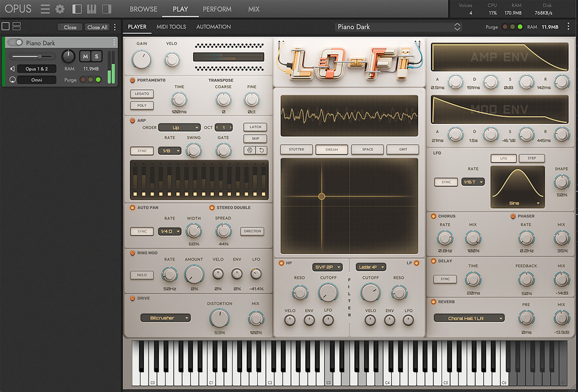Toggle the Stereo Double power LED
The height and width of the screenshot is (392, 578).
coord(212,208)
